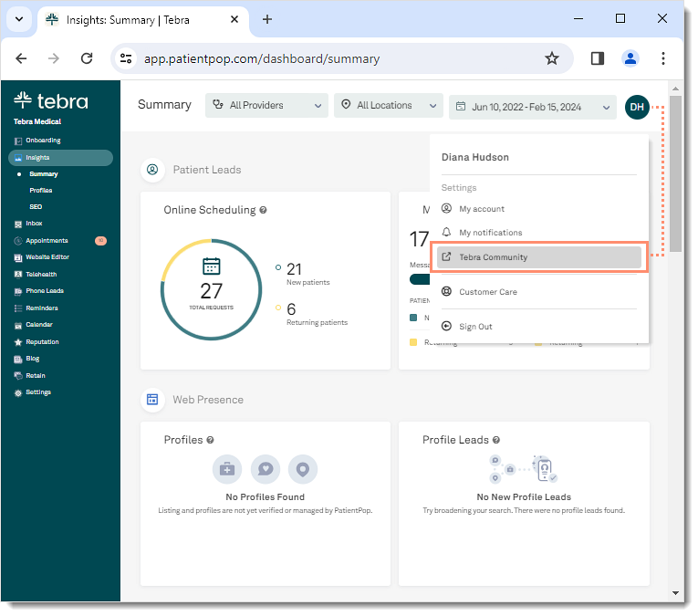Screen dimensions: 698x616
Task: Click the location pin profile icon
Action: (303, 469)
